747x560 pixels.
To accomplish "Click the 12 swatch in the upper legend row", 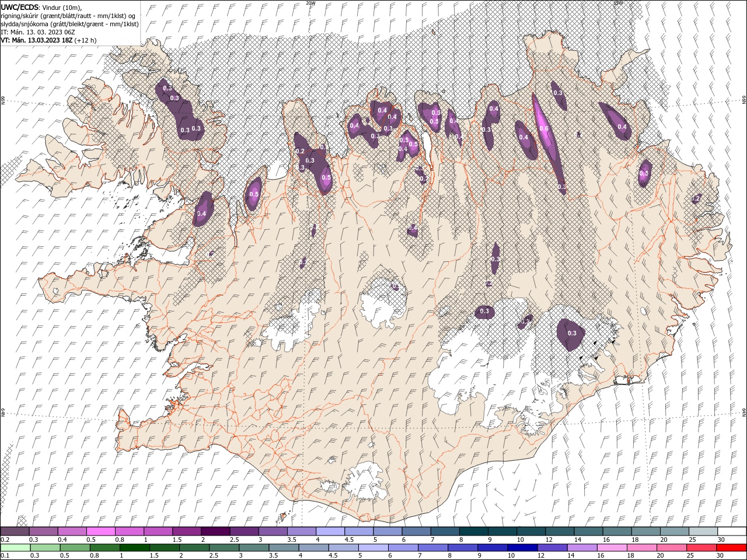I will pos(560,531).
